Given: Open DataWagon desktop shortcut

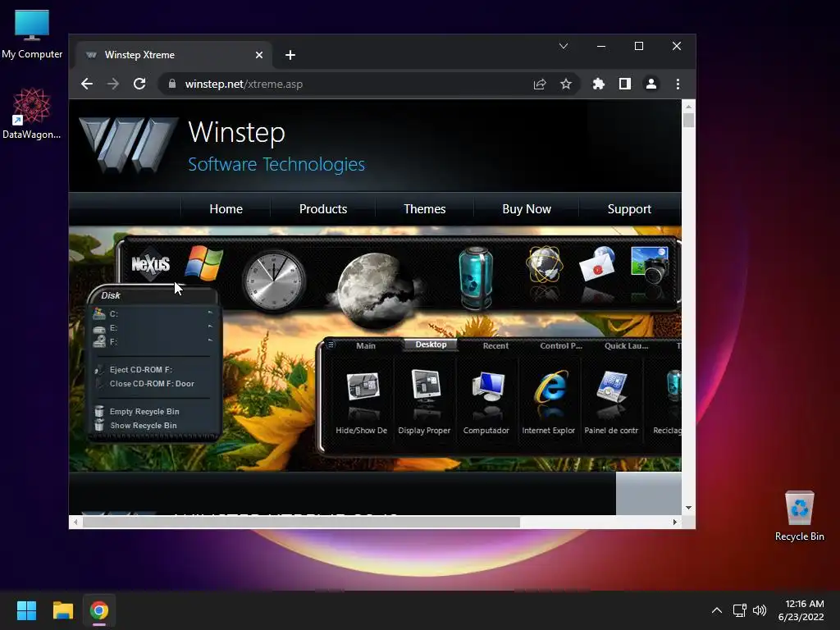Looking at the screenshot, I should pyautogui.click(x=32, y=113).
